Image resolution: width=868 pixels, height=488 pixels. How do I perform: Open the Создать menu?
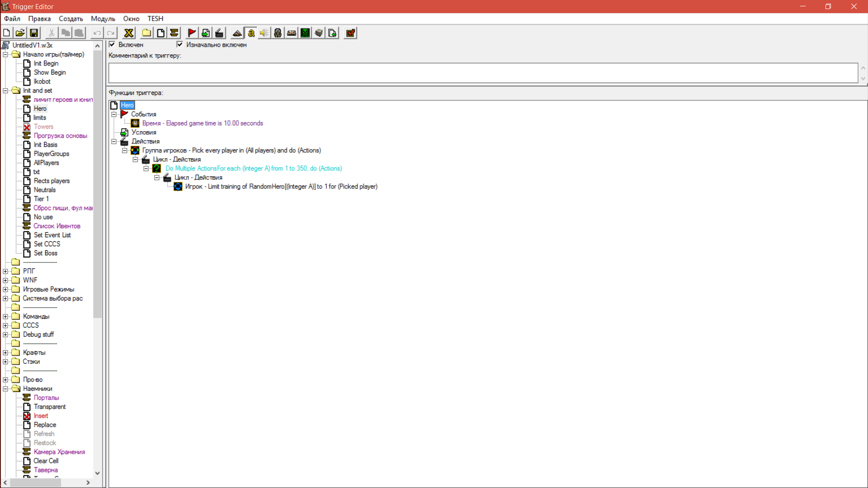tap(71, 19)
